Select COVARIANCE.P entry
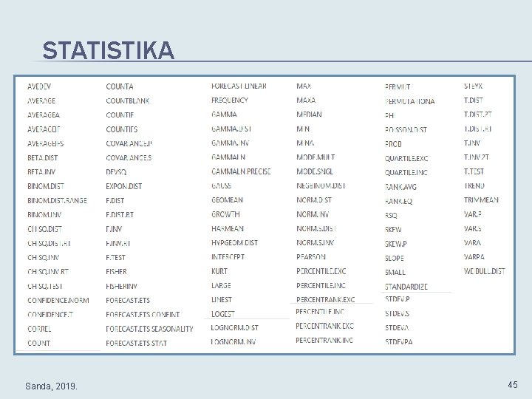532x399 pixels. (x=129, y=143)
